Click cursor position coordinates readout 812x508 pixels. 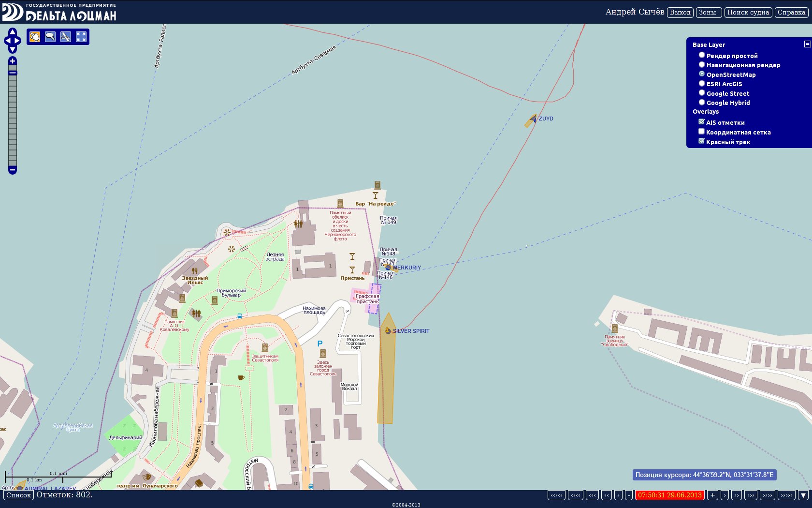[704, 475]
